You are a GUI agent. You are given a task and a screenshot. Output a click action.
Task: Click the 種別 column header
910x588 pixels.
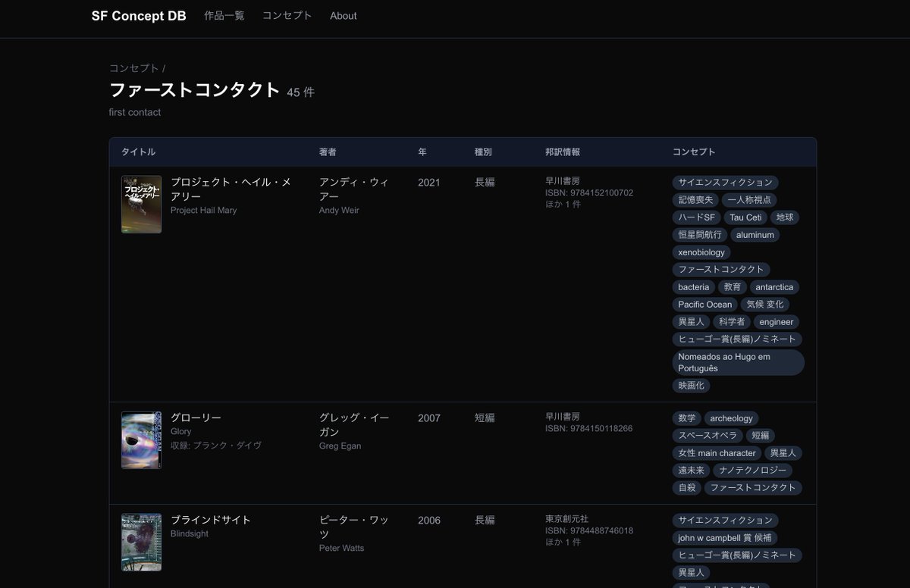pyautogui.click(x=483, y=152)
